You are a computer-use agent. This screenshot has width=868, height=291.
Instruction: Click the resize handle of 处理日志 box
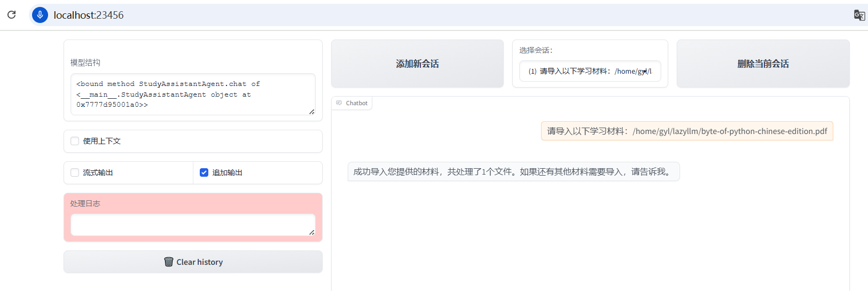click(x=312, y=232)
